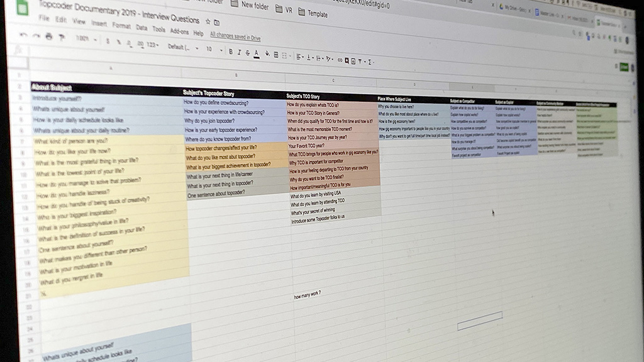Undo the last action
The width and height of the screenshot is (644, 362).
[24, 35]
